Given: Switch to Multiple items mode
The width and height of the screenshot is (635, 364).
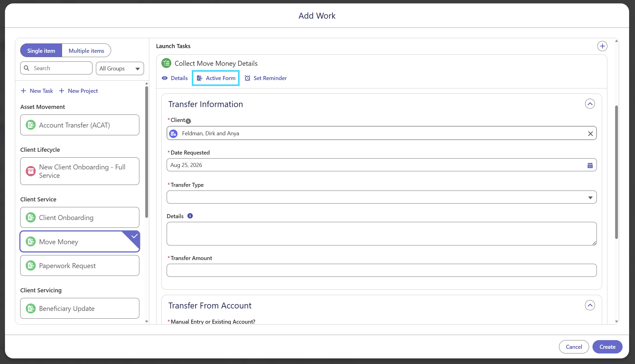Looking at the screenshot, I should [86, 51].
